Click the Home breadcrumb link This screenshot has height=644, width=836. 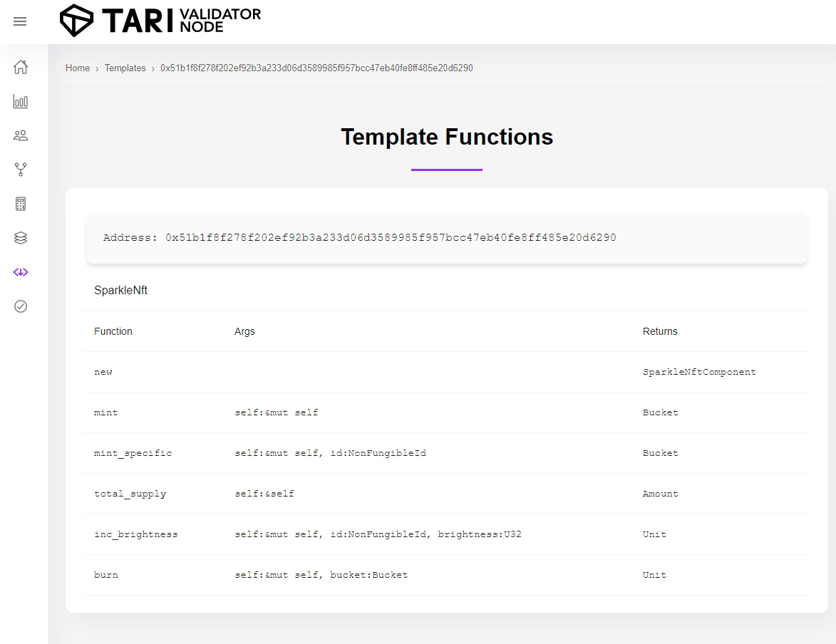coord(78,68)
